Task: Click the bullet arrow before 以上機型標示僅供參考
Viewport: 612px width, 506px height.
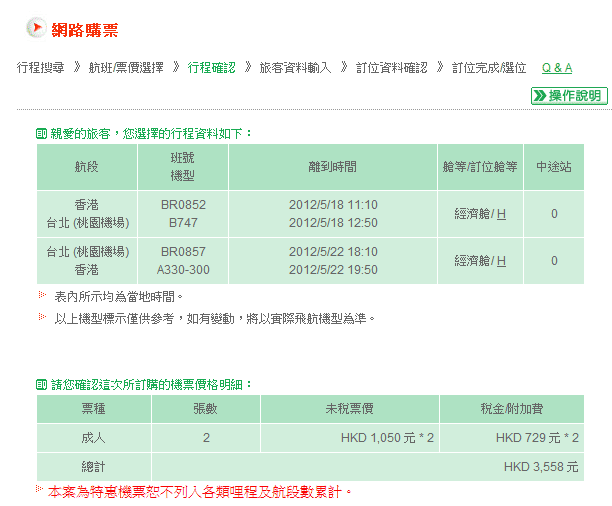Action: click(x=43, y=317)
